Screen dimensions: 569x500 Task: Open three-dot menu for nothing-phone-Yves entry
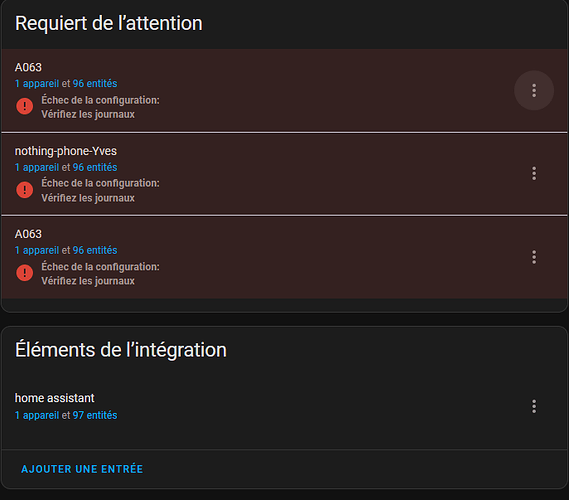(x=534, y=173)
